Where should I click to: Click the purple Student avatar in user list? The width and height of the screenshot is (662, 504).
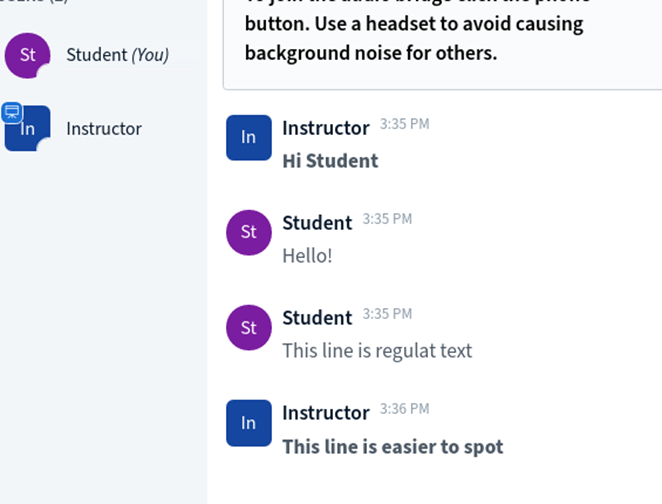[28, 55]
